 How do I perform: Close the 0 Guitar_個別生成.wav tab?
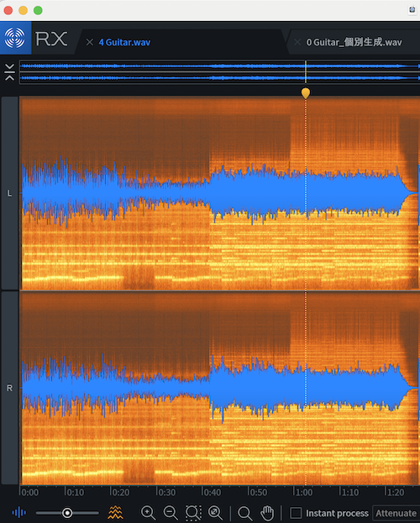click(297, 42)
